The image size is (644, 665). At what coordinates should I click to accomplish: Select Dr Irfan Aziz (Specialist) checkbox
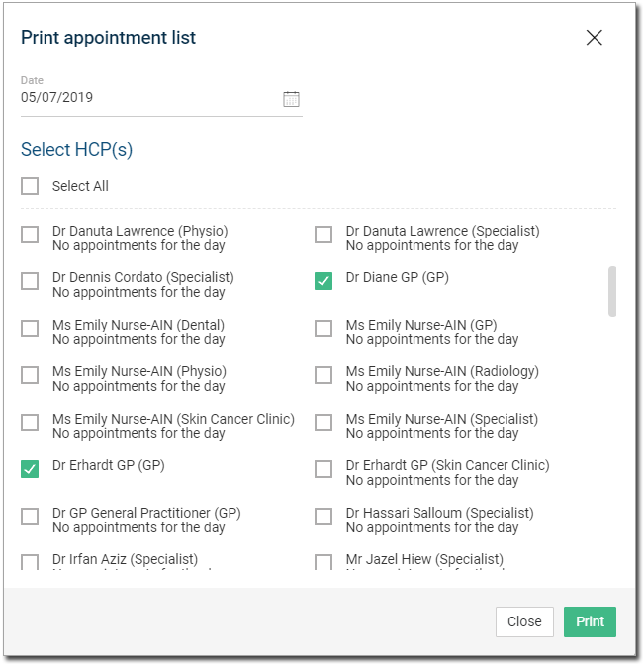(x=30, y=562)
